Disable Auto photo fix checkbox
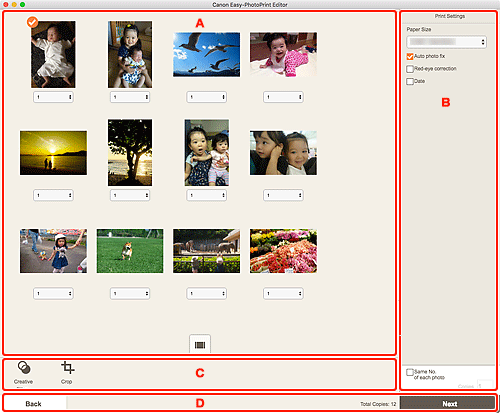This screenshot has height=413, width=500. pyautogui.click(x=410, y=56)
